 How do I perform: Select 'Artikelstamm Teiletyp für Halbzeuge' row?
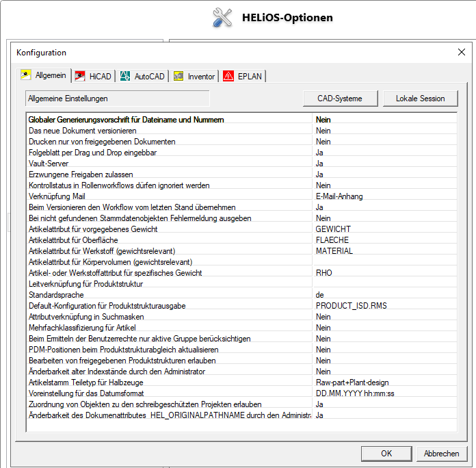tap(242, 382)
